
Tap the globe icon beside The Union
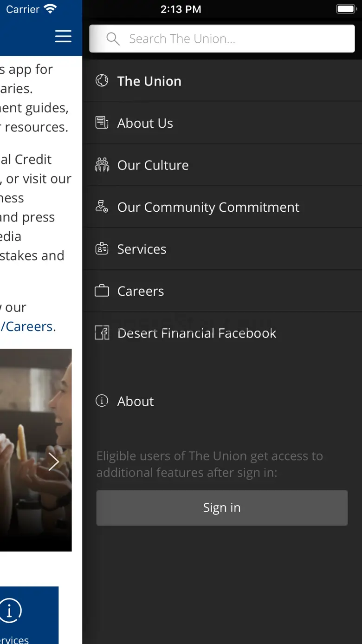[102, 81]
